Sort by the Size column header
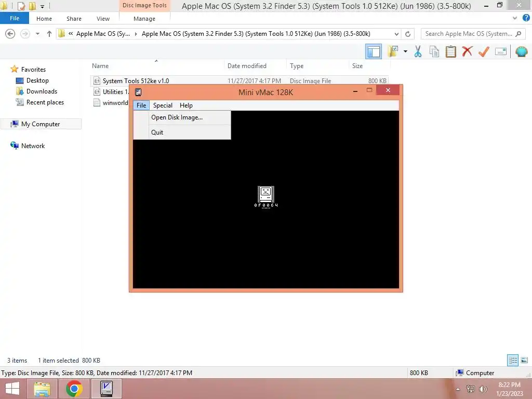The image size is (532, 399). pyautogui.click(x=357, y=66)
